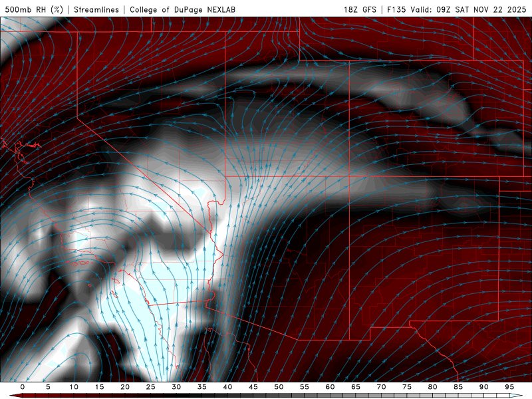This screenshot has width=532, height=399.
Task: Click the colorbar label "20"
Action: 125,387
